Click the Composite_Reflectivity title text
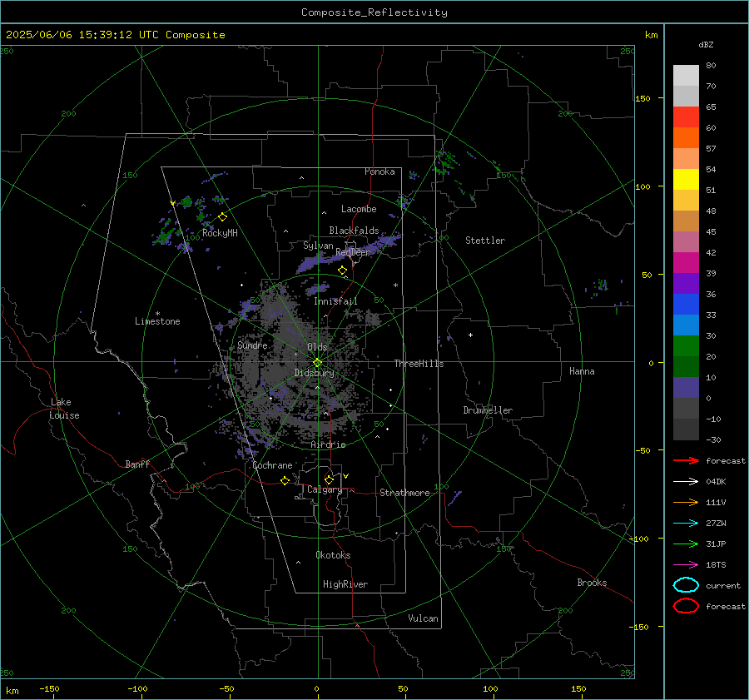Viewport: 749px width, 700px height. [x=374, y=12]
